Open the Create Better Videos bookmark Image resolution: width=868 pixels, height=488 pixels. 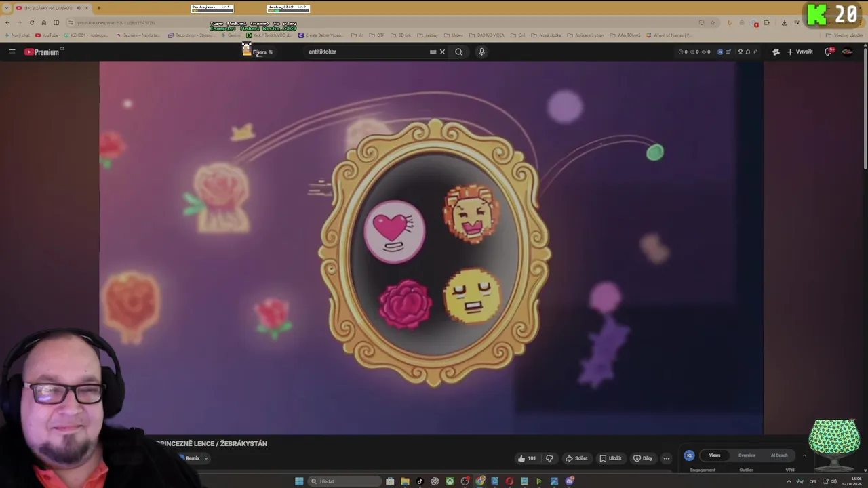[x=321, y=35]
